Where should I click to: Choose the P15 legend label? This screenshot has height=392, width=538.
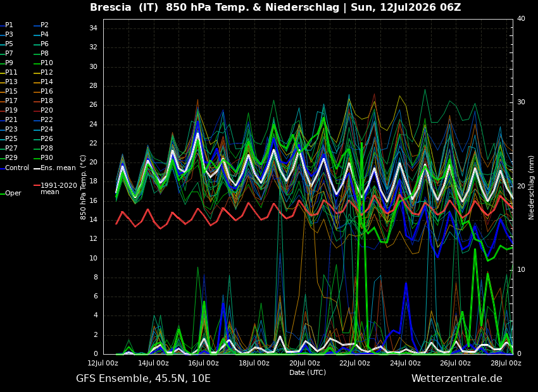click(11, 91)
